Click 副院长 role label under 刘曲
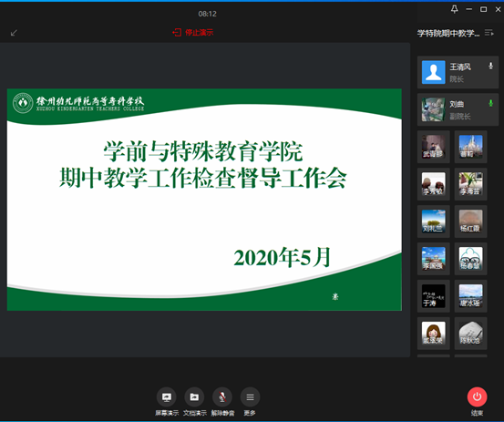 (460, 117)
